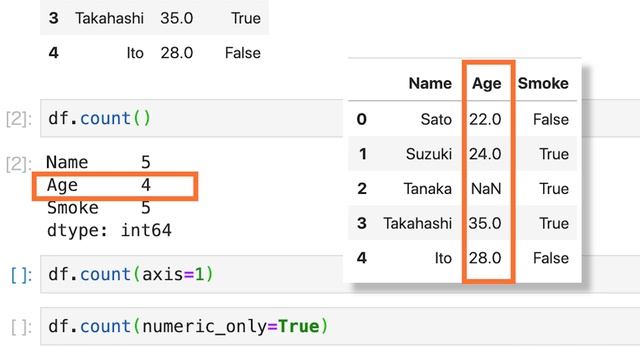
Task: Click 'Ito' in the top-left output table
Action: point(135,53)
